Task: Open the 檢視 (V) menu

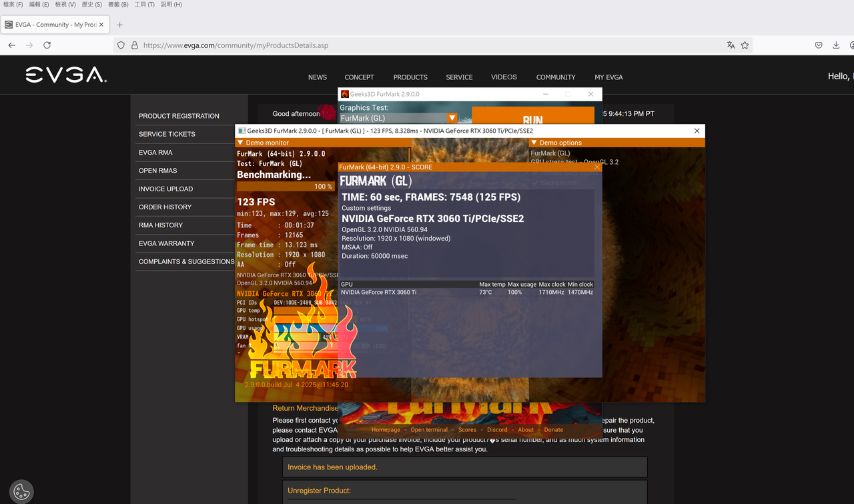Action: 65,5
